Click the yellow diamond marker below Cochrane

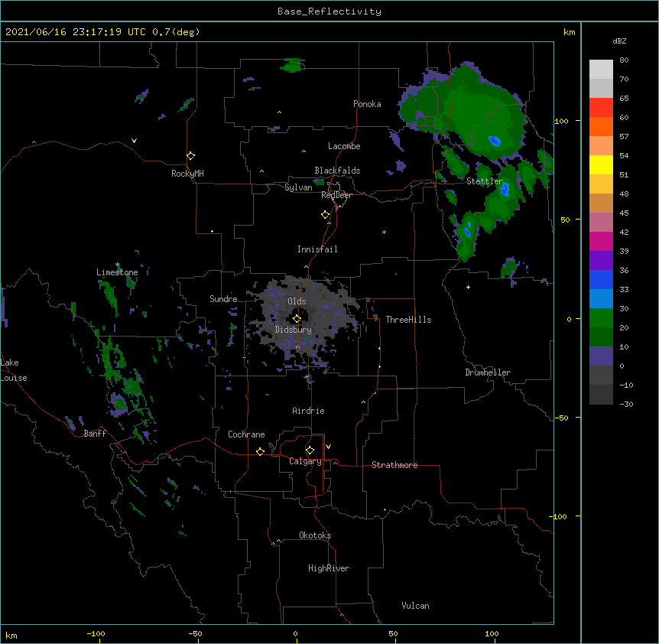click(260, 451)
